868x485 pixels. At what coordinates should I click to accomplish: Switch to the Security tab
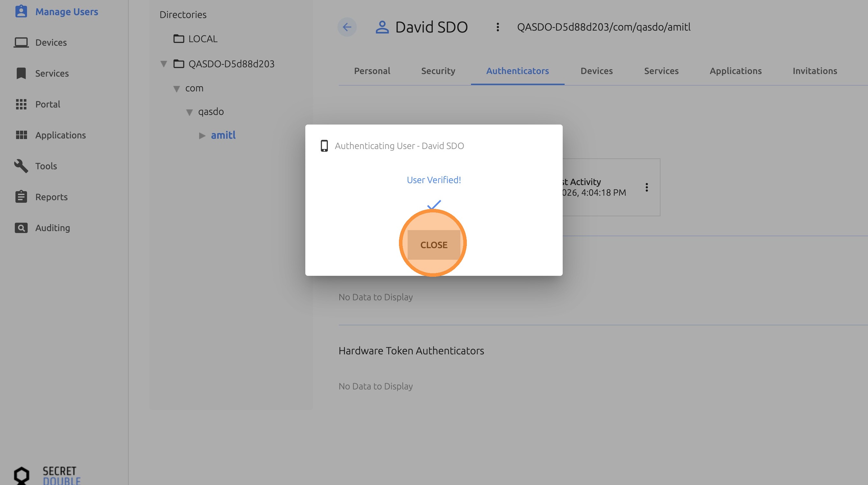click(x=438, y=71)
